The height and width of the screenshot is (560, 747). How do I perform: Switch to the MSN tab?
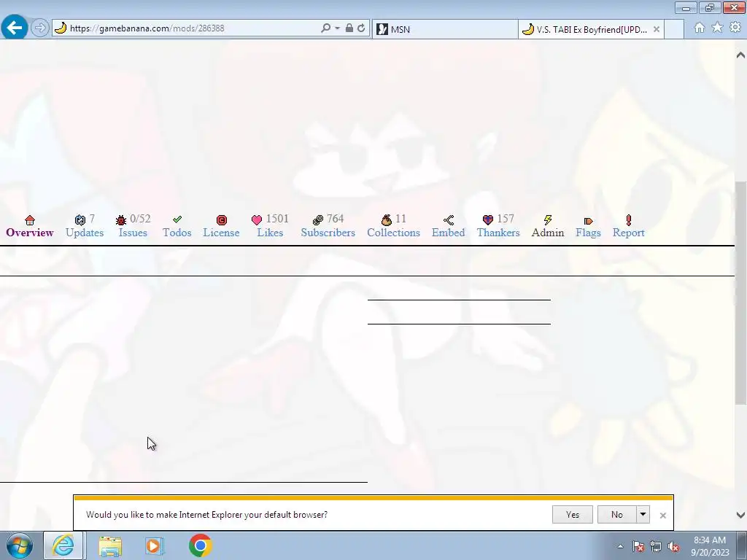click(445, 29)
